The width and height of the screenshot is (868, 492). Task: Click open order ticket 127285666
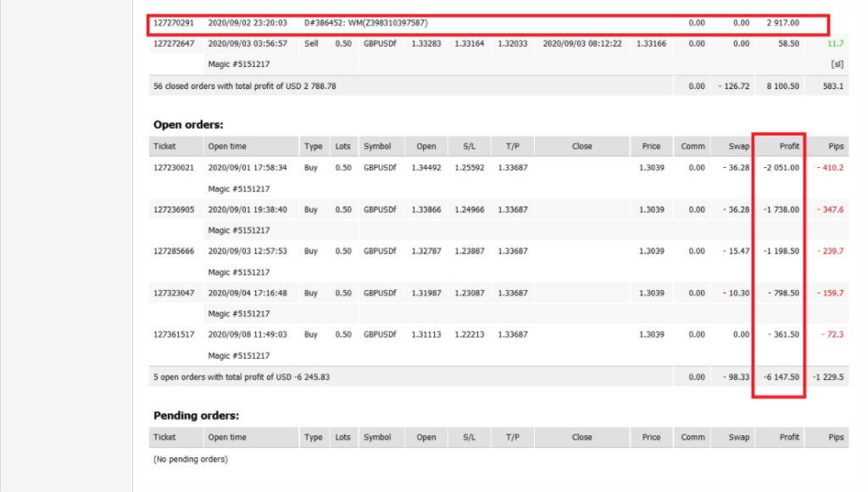[x=174, y=252]
